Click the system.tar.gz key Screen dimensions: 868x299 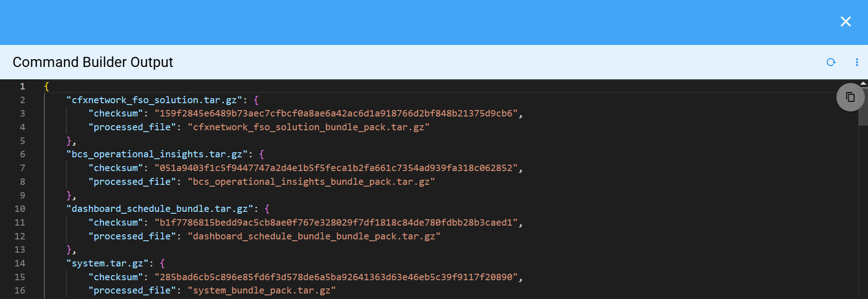(108, 263)
